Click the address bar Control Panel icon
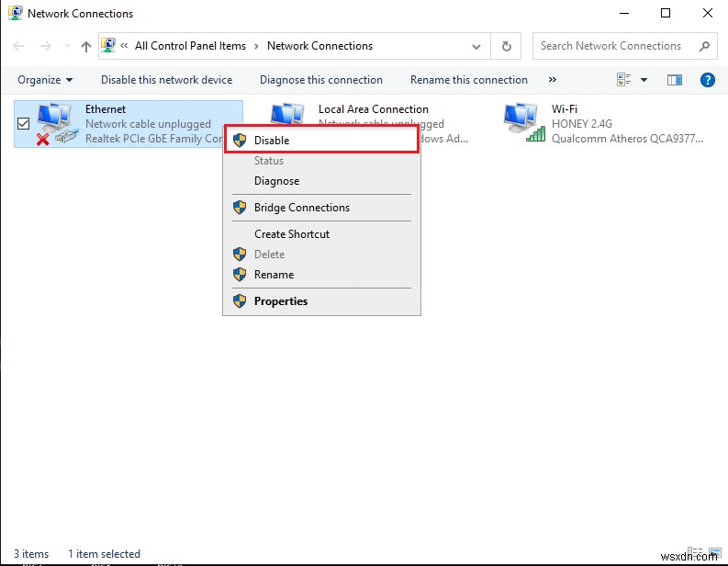 [108, 45]
